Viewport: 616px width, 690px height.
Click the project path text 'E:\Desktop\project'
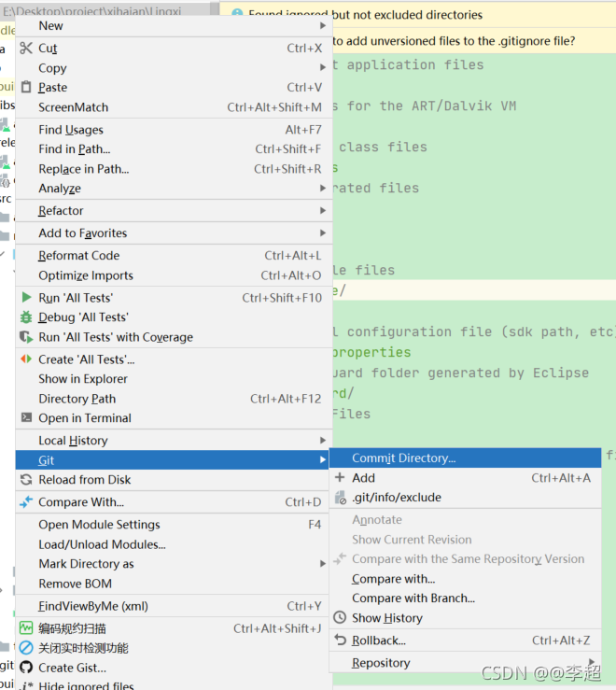pos(92,10)
